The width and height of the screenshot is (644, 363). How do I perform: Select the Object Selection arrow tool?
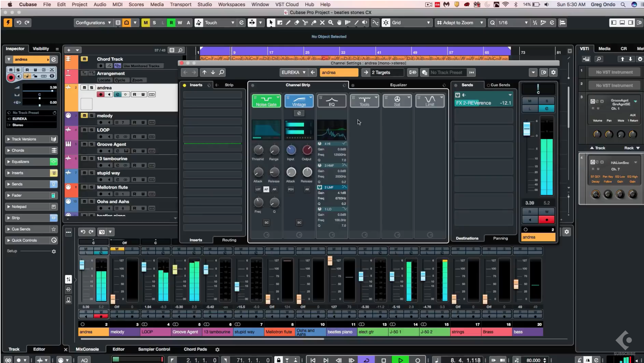tap(271, 23)
